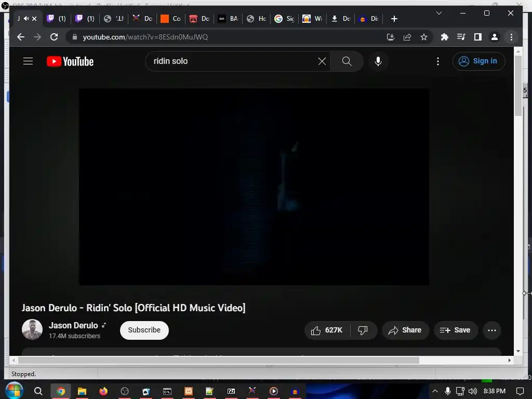Open the Jason Derulo channel name link
This screenshot has height=399, width=532.
pyautogui.click(x=73, y=325)
